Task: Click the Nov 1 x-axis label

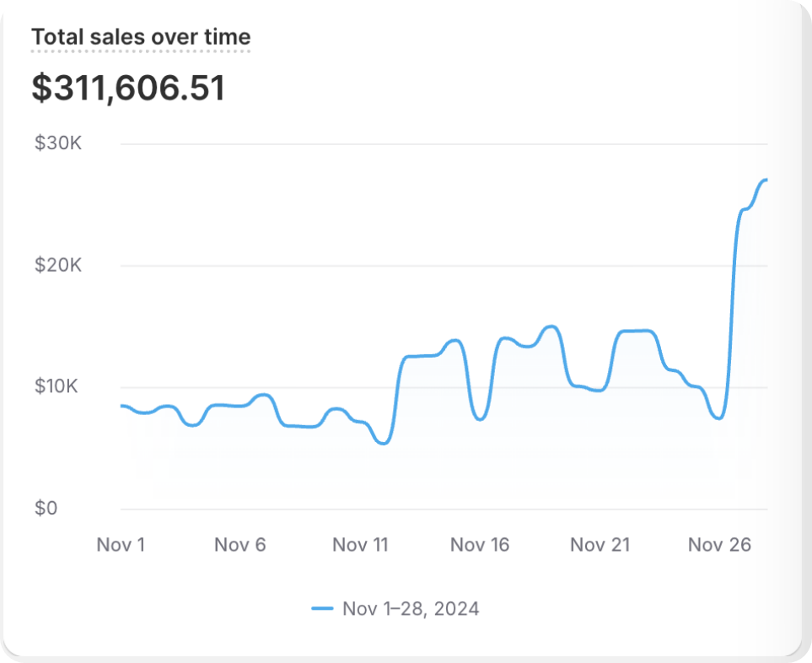Action: click(x=121, y=545)
